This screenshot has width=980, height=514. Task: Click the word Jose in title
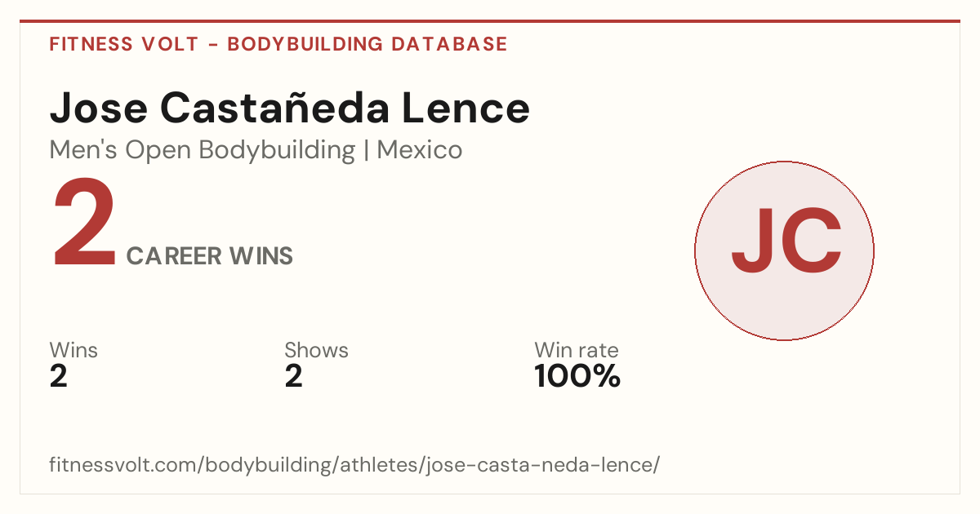pyautogui.click(x=98, y=109)
